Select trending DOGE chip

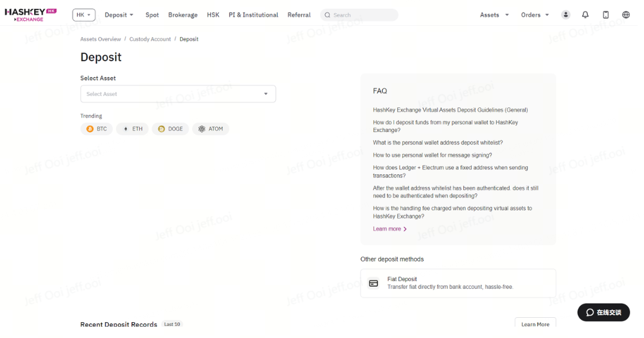[x=170, y=129]
